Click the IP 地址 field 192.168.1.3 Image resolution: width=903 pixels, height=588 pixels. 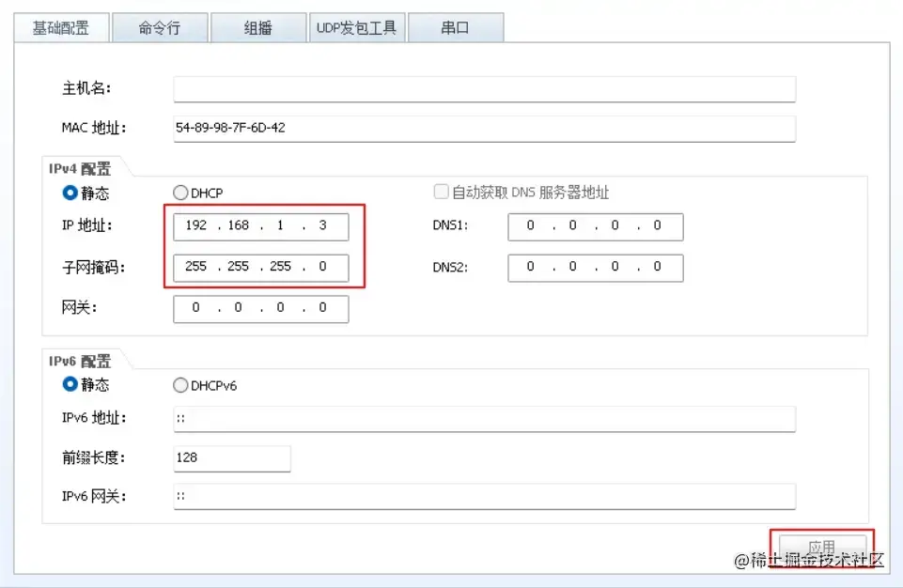(261, 227)
